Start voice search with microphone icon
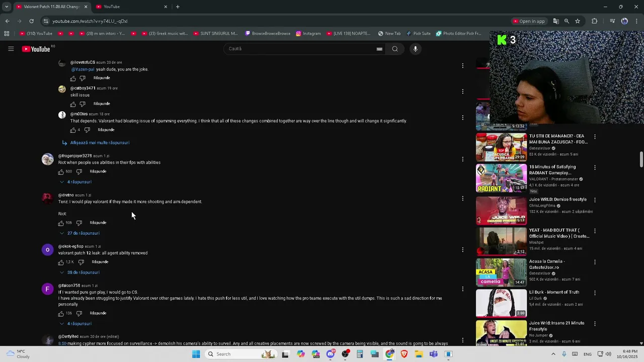The image size is (644, 362). (415, 49)
